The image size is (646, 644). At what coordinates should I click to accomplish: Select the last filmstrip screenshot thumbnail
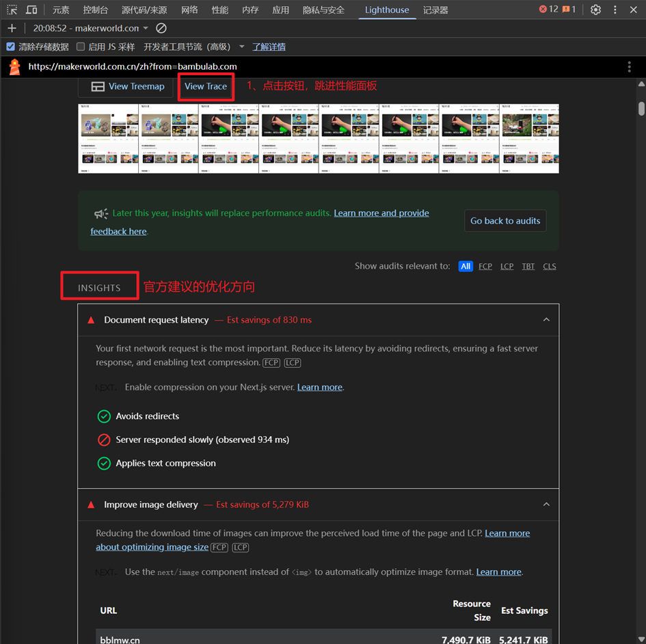point(529,139)
